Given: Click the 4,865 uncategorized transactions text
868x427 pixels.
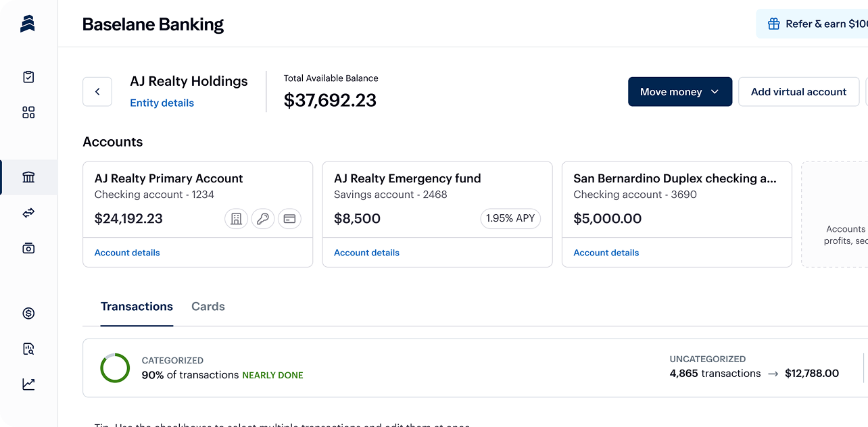Looking at the screenshot, I should 715,374.
